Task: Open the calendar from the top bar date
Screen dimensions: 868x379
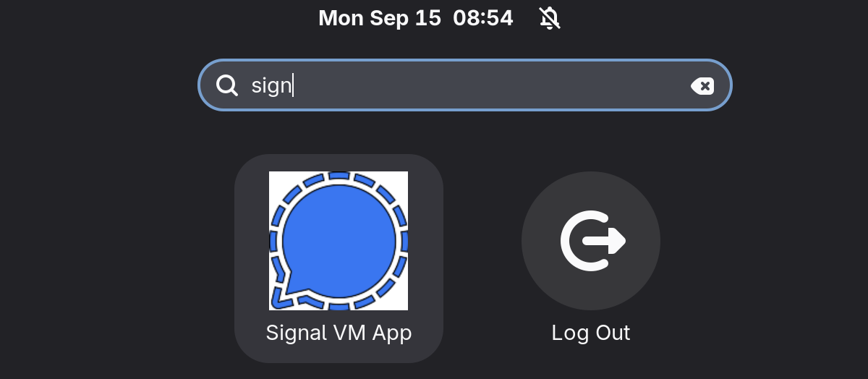Action: point(416,18)
